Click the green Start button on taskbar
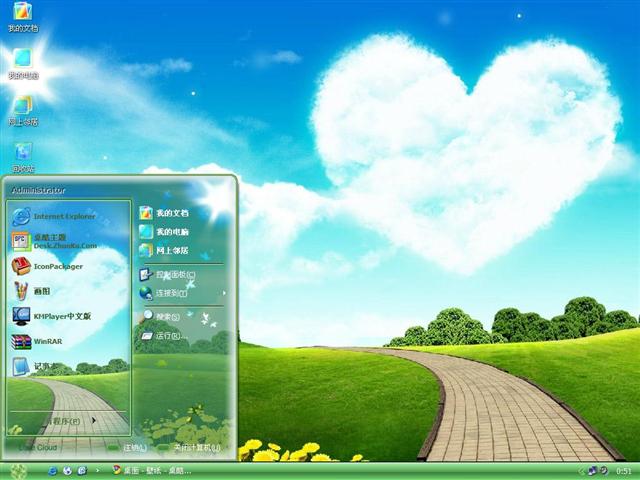 click(x=18, y=471)
